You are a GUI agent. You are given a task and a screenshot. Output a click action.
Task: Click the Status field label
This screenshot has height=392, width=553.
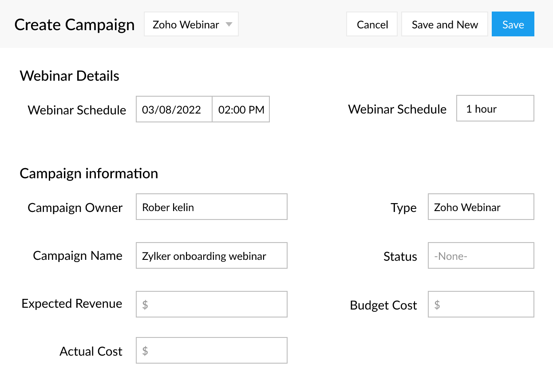point(400,257)
